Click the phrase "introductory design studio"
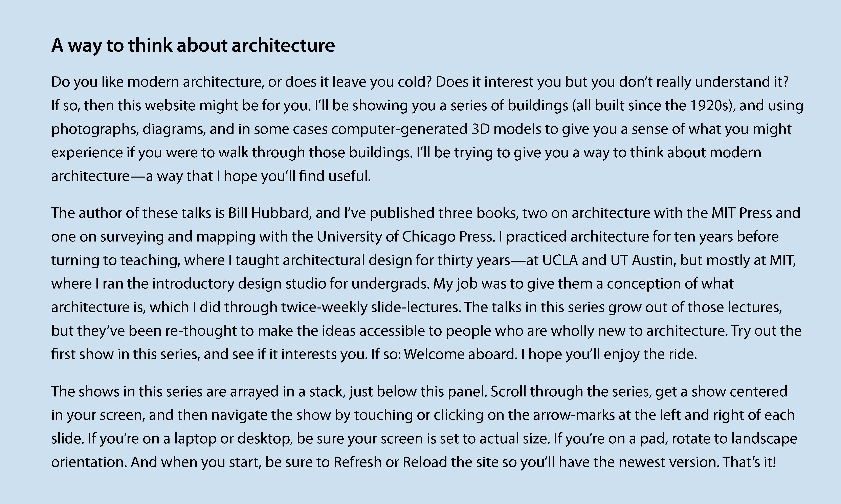This screenshot has width=841, height=504. click(239, 284)
